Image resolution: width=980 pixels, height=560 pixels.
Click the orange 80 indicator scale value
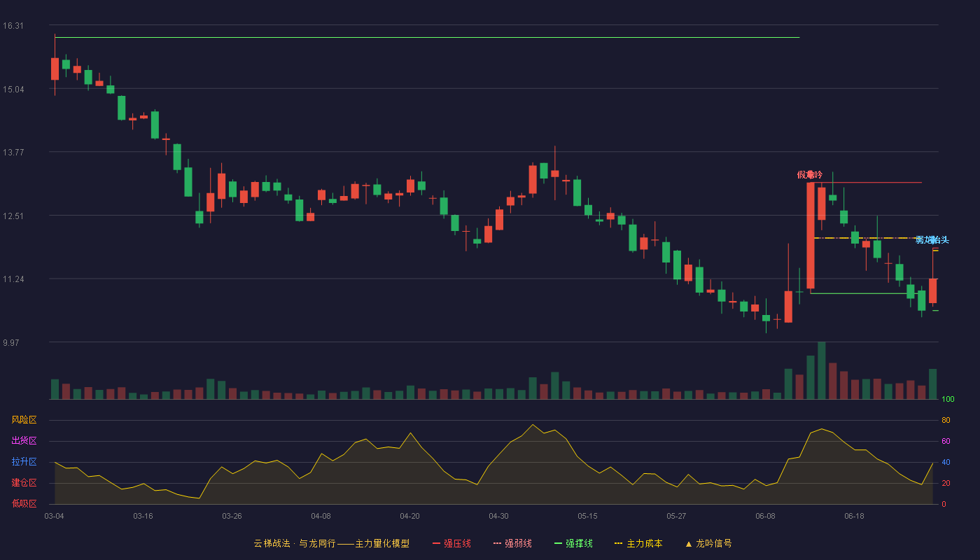(946, 421)
